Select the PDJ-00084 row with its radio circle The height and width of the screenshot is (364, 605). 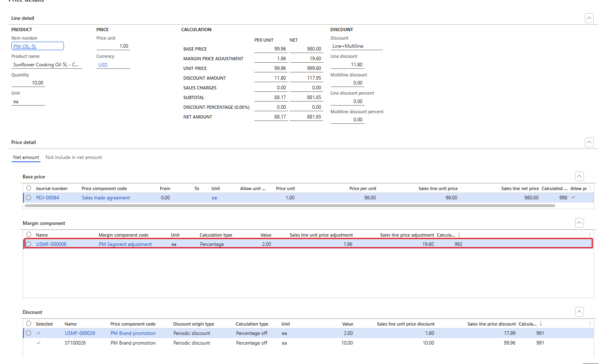[x=29, y=198]
